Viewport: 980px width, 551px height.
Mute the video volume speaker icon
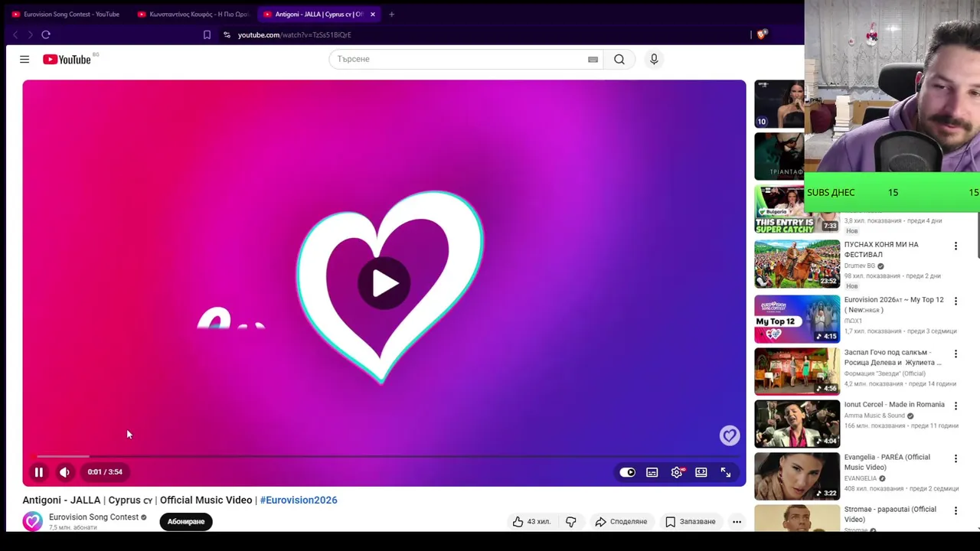coord(64,472)
